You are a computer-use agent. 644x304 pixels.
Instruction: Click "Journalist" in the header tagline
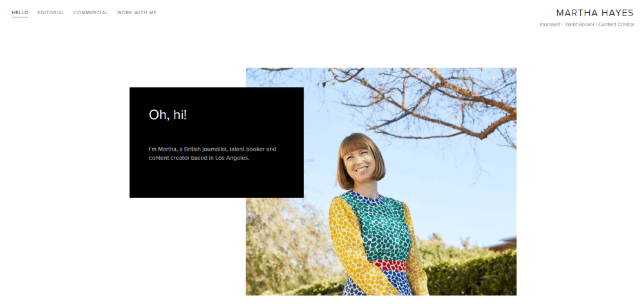tap(549, 24)
